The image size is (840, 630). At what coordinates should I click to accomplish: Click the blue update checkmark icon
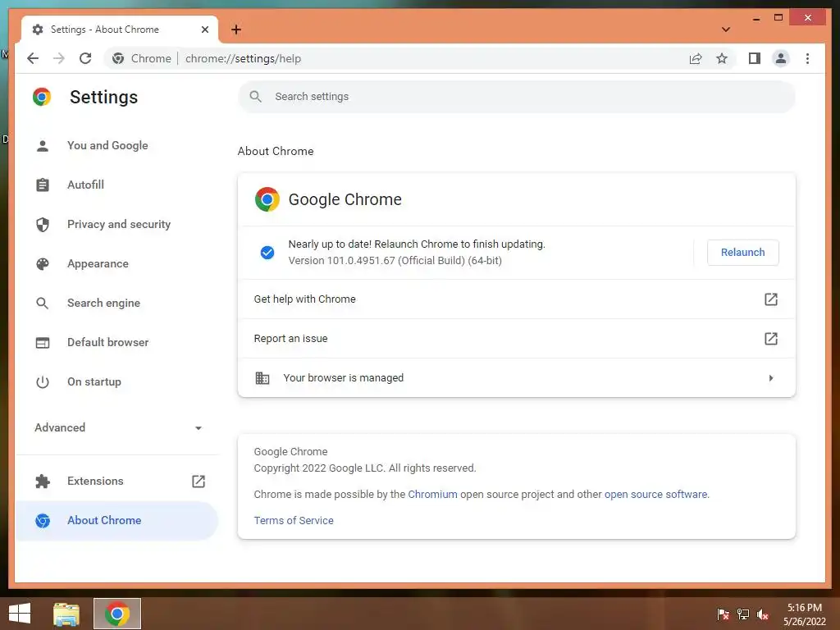[267, 253]
